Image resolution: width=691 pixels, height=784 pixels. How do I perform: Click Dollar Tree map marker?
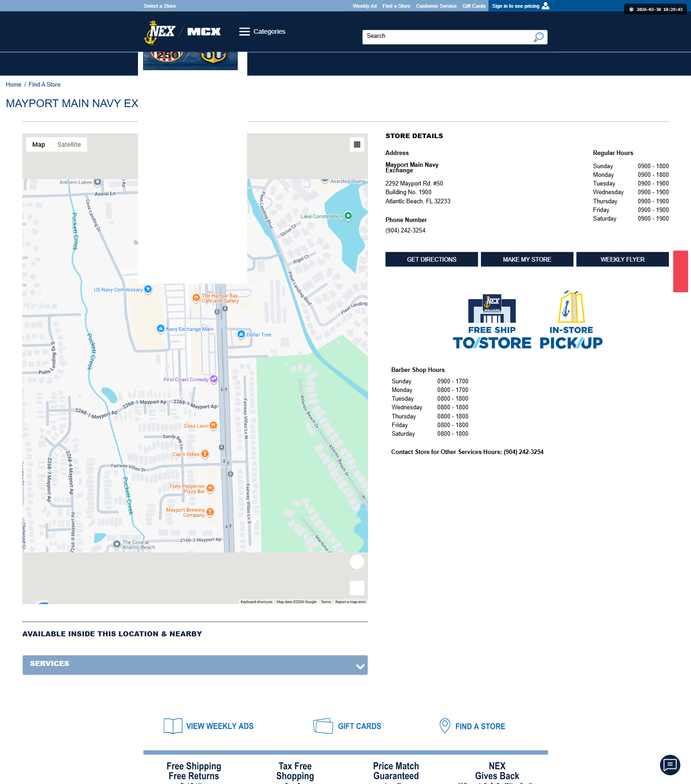241,335
